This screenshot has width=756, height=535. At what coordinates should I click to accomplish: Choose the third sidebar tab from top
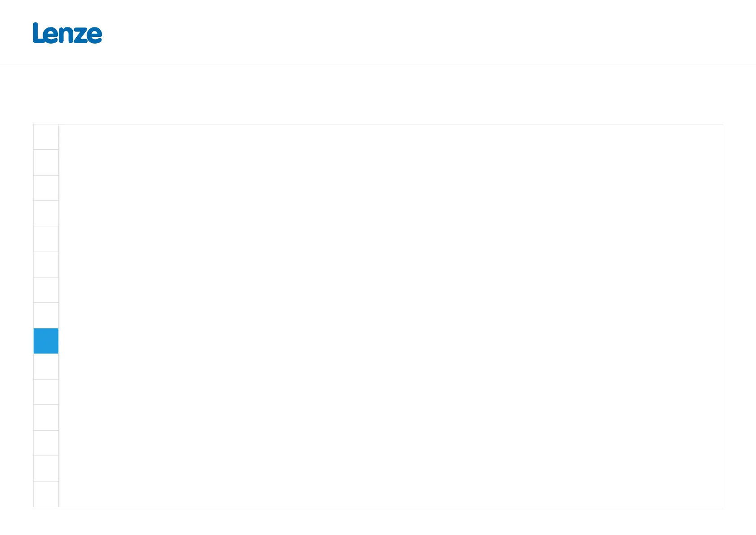pos(46,188)
